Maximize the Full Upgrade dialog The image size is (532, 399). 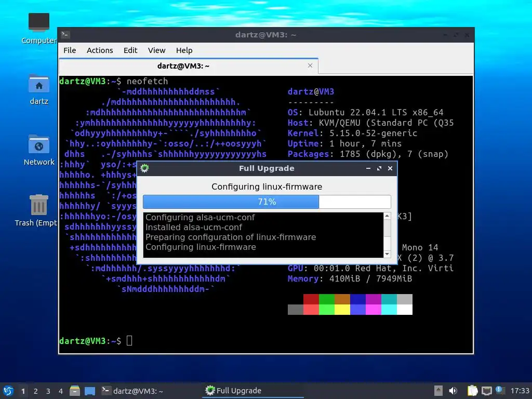click(379, 168)
